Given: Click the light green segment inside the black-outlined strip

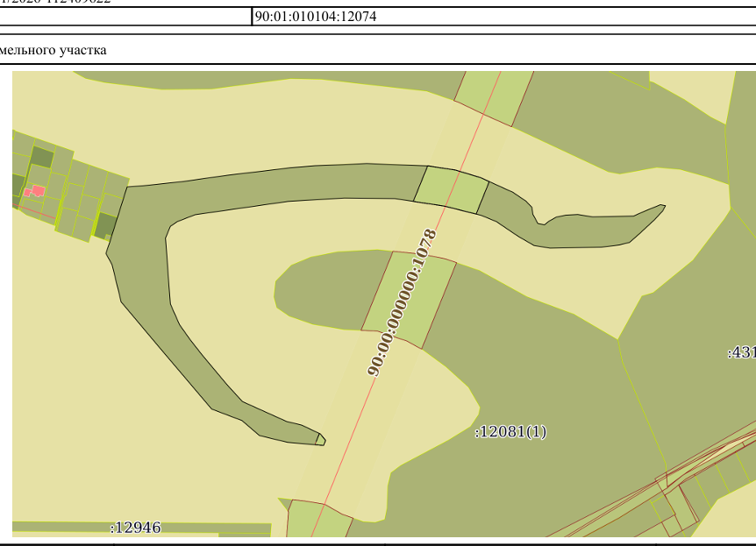Looking at the screenshot, I should click(452, 190).
